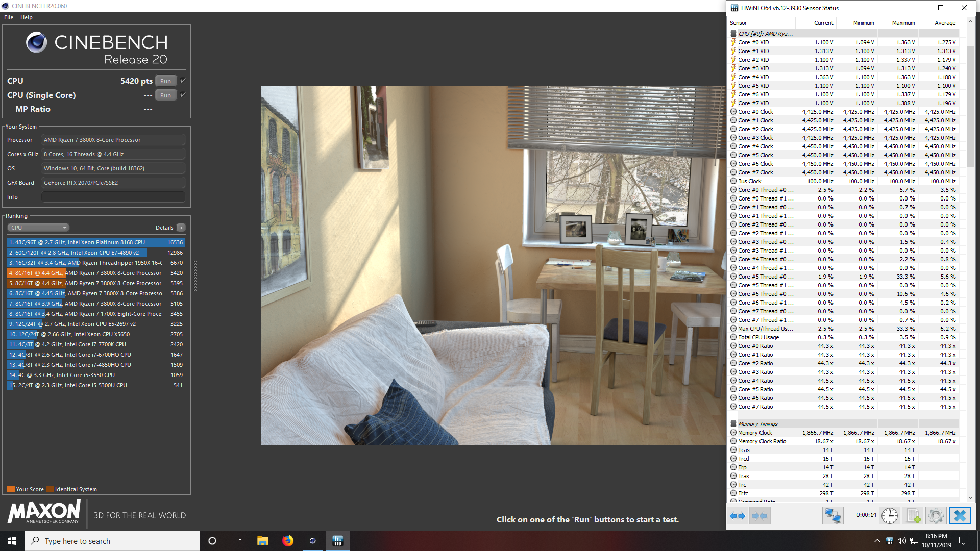Close sensors with the blue X button
980x551 pixels.
point(960,516)
